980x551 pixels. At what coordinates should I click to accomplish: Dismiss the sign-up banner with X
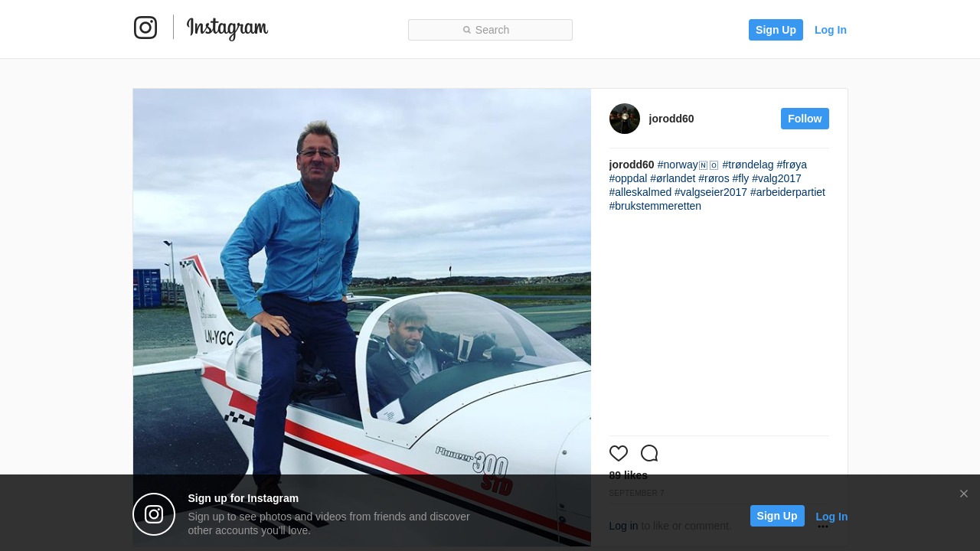point(964,494)
